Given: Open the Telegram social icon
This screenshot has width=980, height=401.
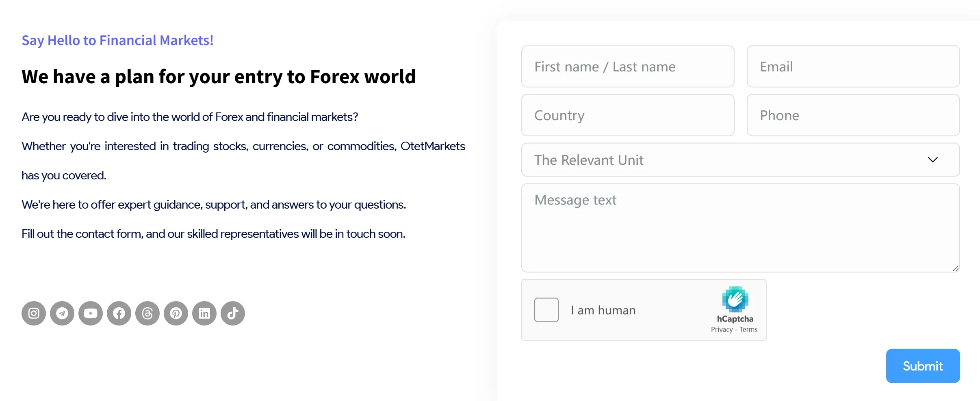Looking at the screenshot, I should click(x=62, y=313).
